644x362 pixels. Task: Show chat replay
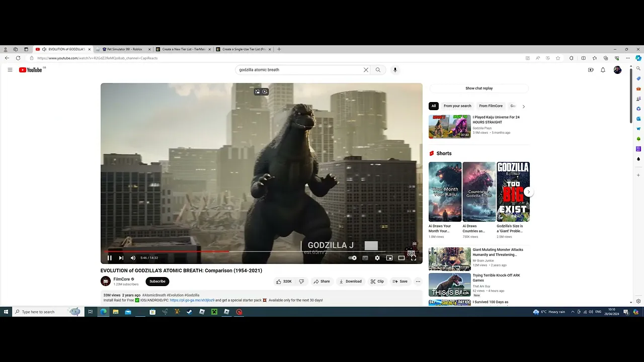(x=479, y=88)
